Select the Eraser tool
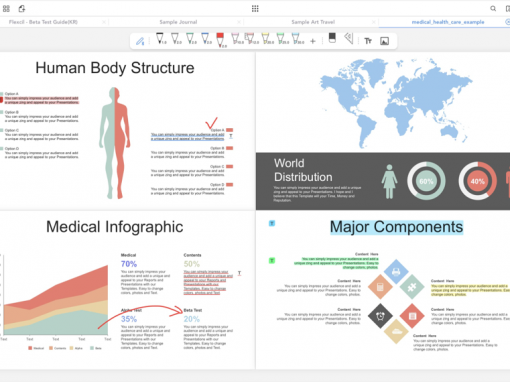 tap(332, 38)
